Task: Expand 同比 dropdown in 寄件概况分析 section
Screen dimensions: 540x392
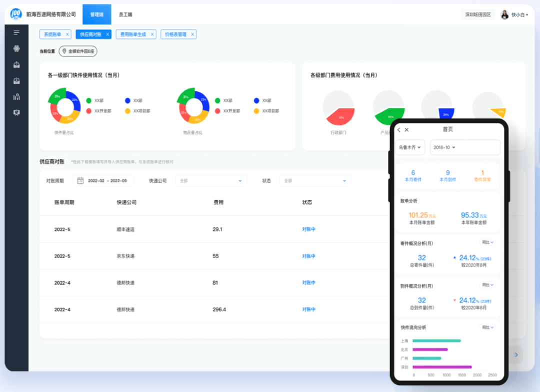Action: pyautogui.click(x=487, y=242)
